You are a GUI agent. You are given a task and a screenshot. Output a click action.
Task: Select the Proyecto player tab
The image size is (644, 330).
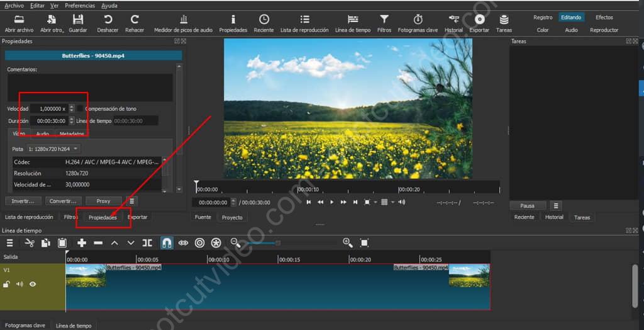click(232, 217)
